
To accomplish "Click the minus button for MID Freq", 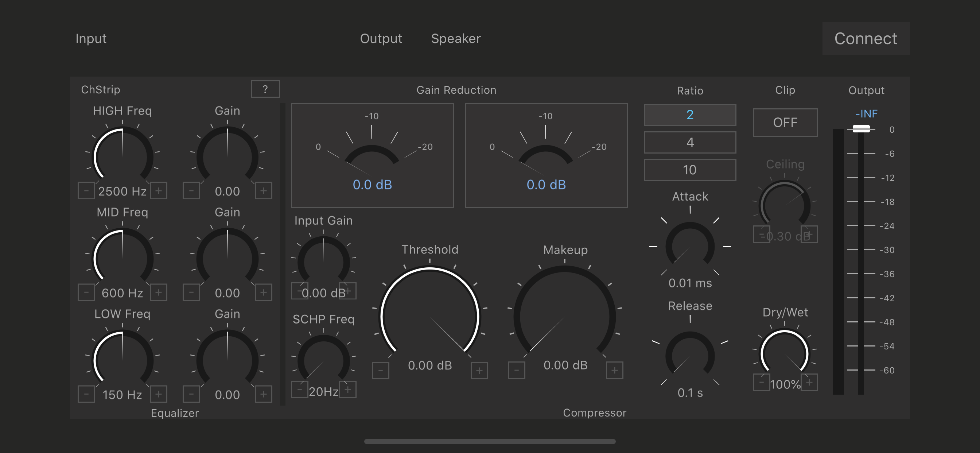I will [86, 293].
